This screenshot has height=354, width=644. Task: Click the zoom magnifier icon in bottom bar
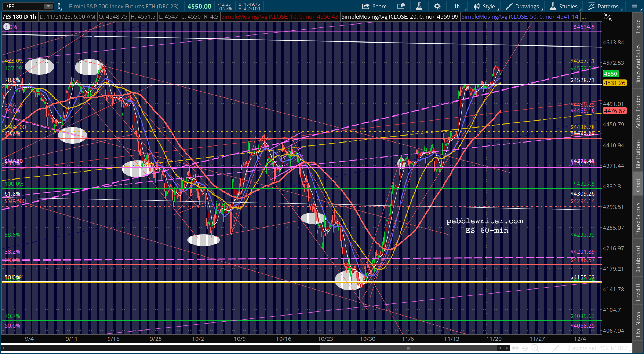pos(535,348)
